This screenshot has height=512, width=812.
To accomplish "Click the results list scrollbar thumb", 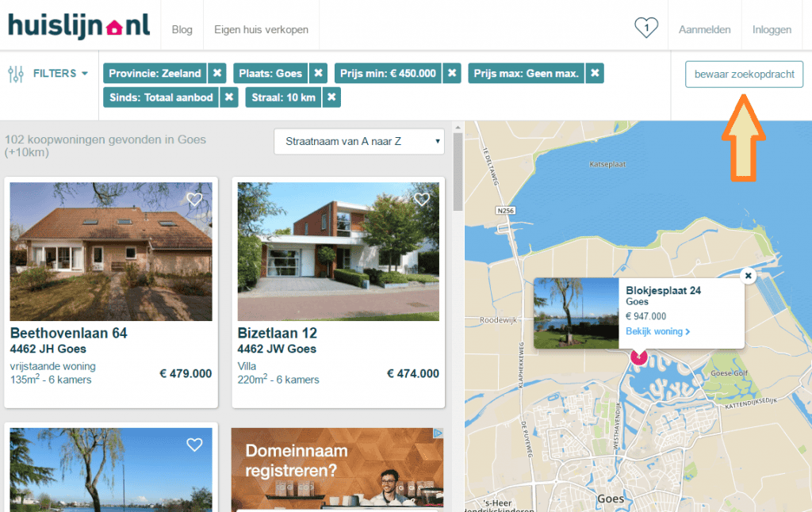I will point(458,171).
